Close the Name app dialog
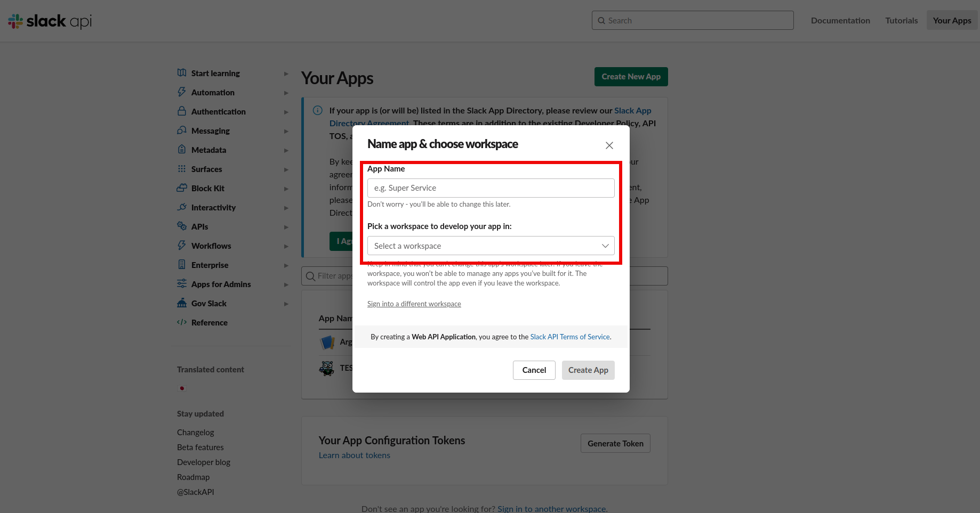 (x=609, y=145)
